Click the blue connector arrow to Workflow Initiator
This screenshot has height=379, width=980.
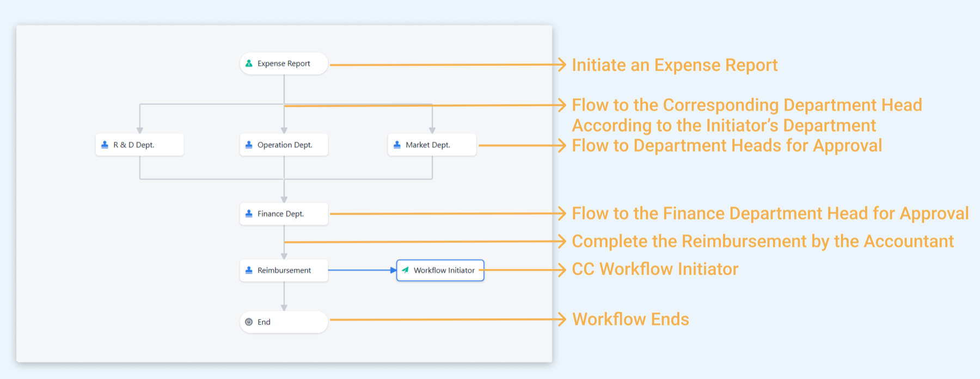(363, 270)
